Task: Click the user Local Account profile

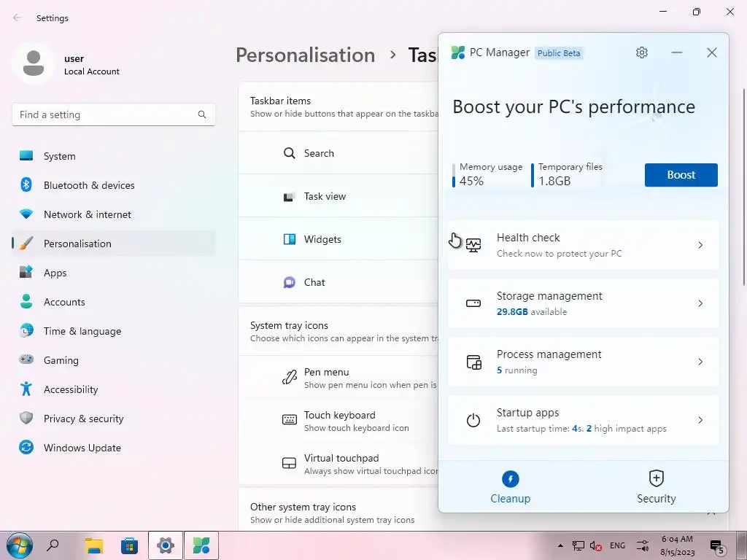Action: point(66,64)
